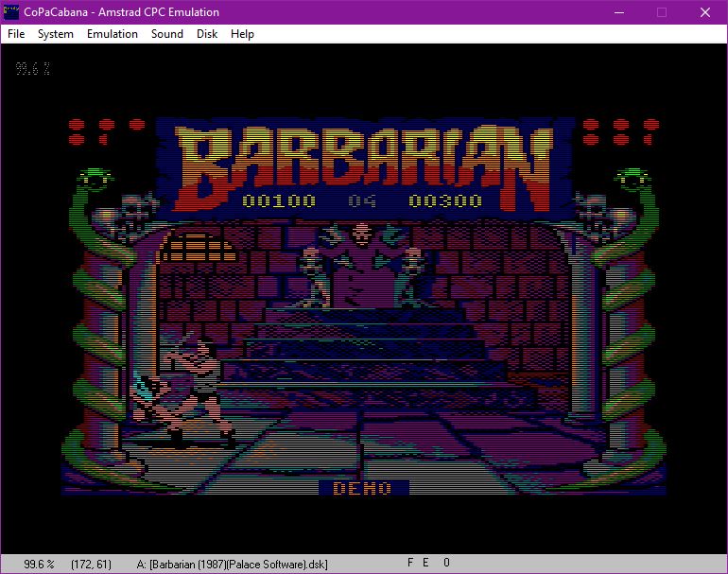This screenshot has height=574, width=728.
Task: Click the BARBARIAN title logo
Action: tap(364, 168)
